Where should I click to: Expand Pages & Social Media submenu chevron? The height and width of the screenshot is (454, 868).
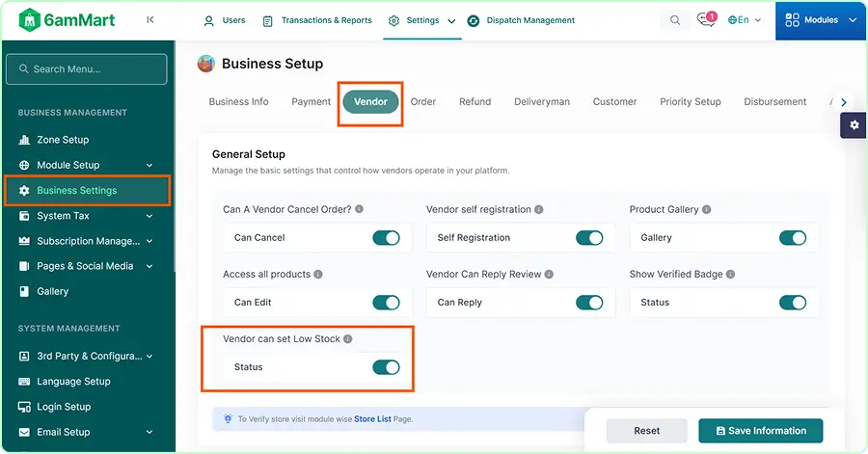tap(149, 267)
